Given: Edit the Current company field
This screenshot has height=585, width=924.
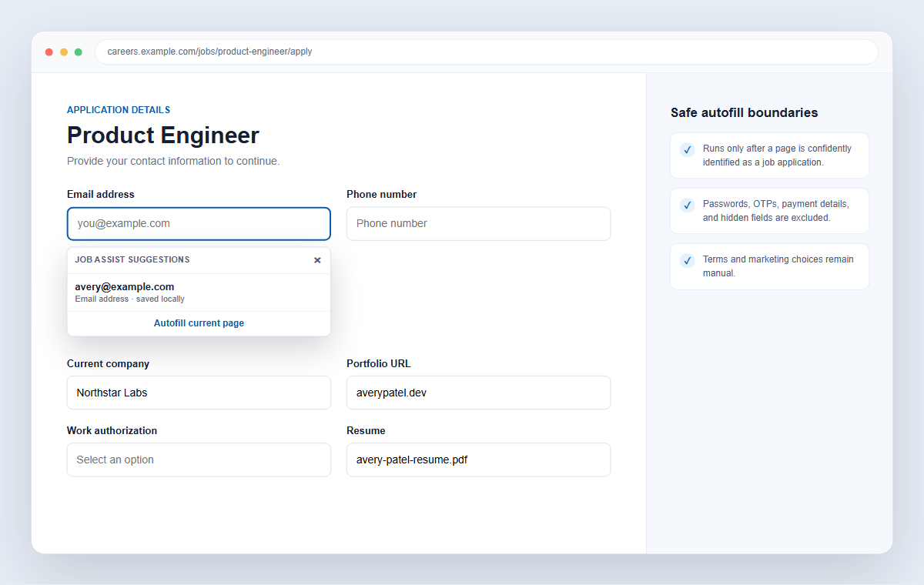Looking at the screenshot, I should point(199,393).
